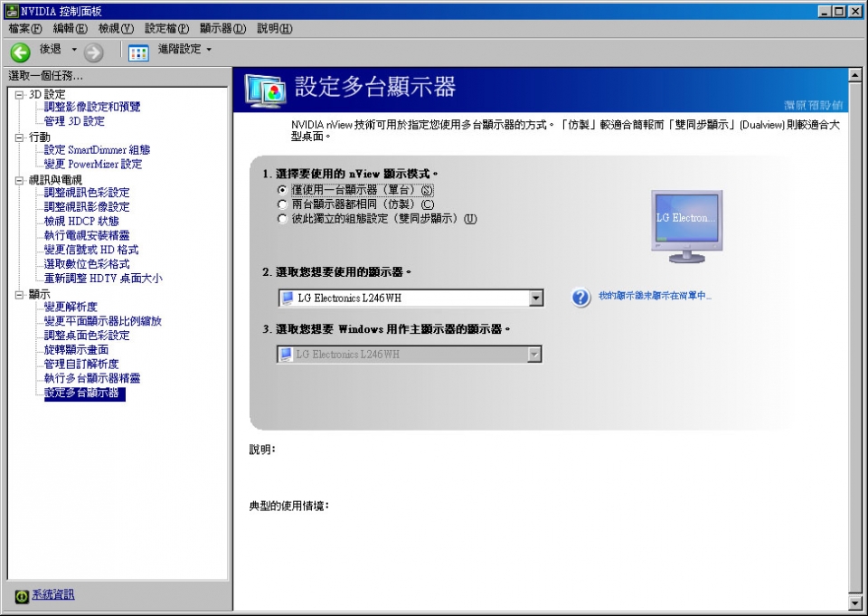Open 變更解析度 task
Screen dimensions: 868x616
71,308
